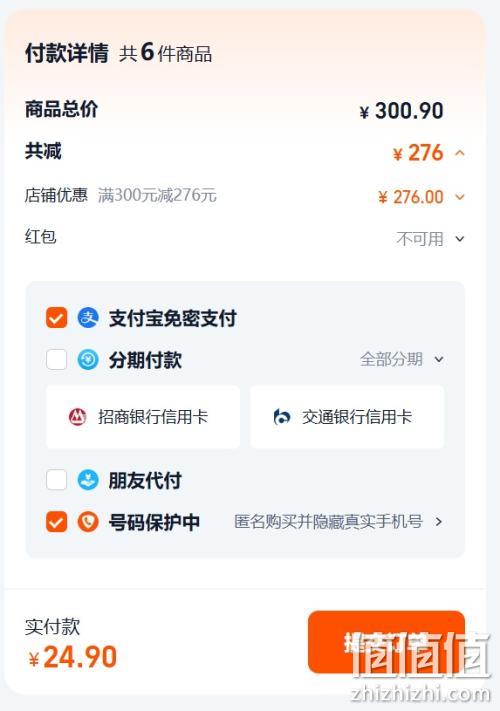The height and width of the screenshot is (711, 500).
Task: Enable the 分期付款 checkbox
Action: point(57,360)
